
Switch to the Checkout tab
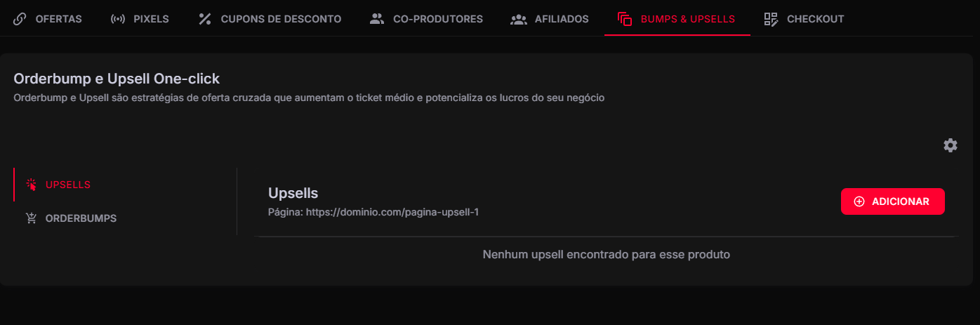pyautogui.click(x=815, y=19)
